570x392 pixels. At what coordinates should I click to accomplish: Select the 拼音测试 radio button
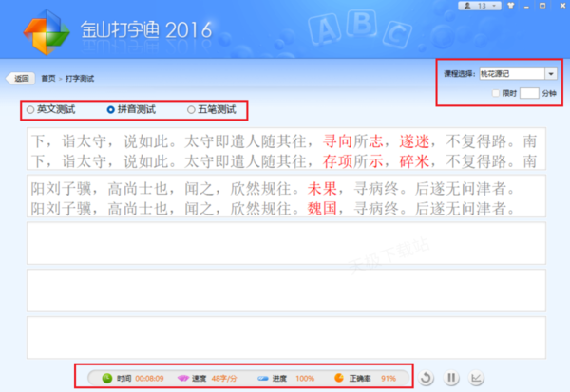[111, 109]
